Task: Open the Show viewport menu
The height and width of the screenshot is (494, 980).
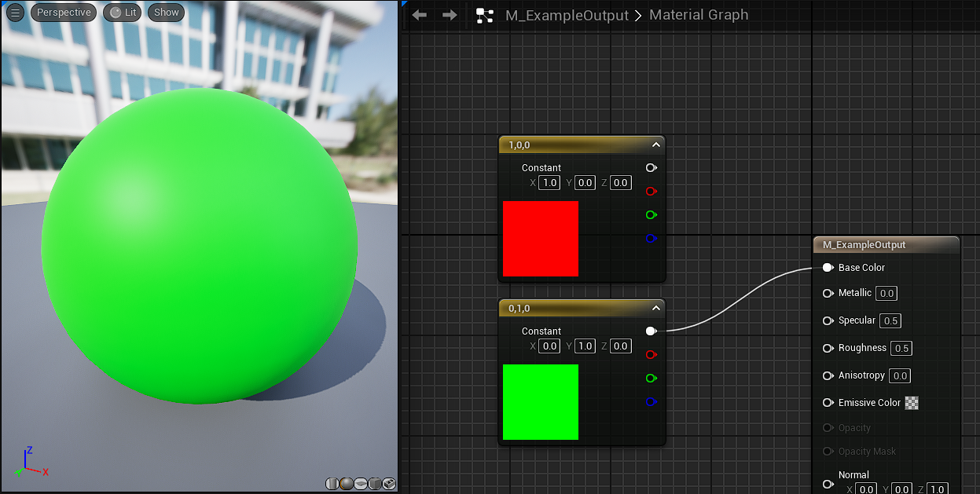Action: coord(167,13)
